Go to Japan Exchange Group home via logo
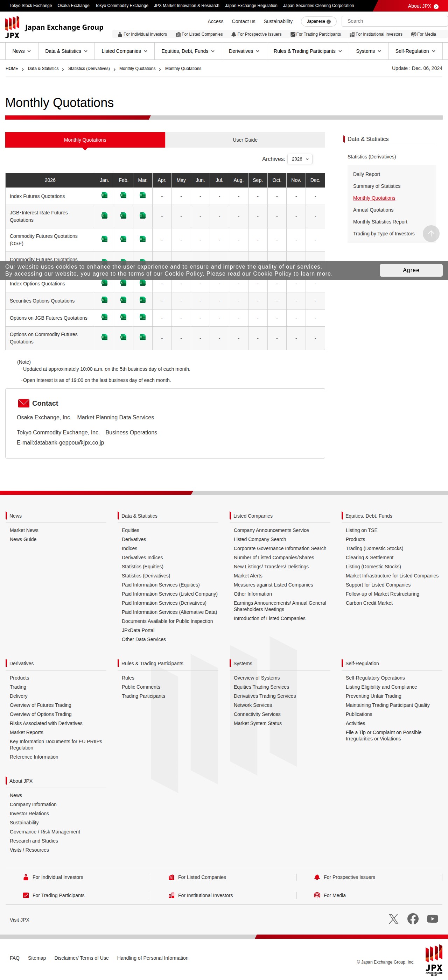Image resolution: width=448 pixels, height=980 pixels. 55,27
